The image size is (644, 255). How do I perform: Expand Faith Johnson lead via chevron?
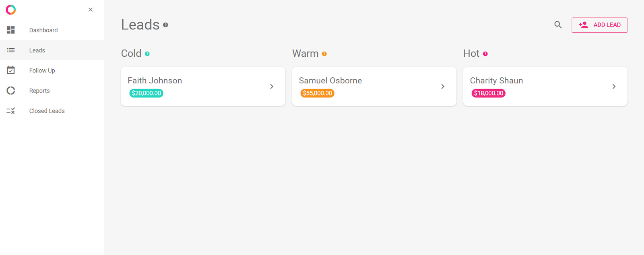[272, 87]
